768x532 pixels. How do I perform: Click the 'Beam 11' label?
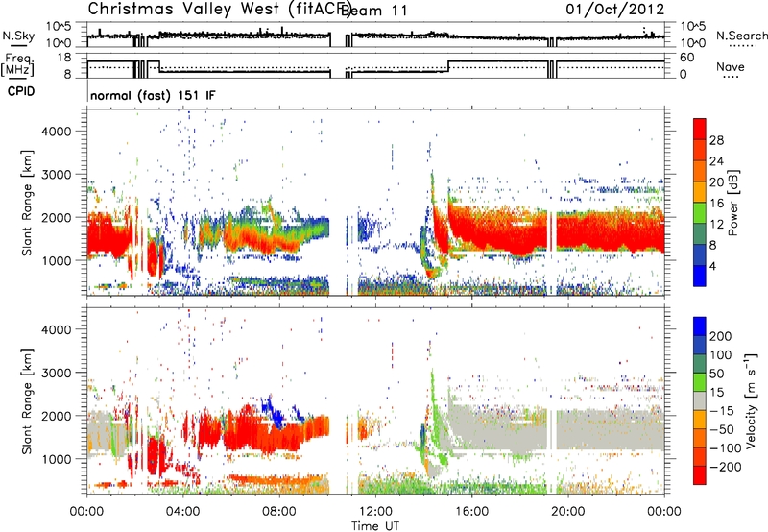(373, 11)
